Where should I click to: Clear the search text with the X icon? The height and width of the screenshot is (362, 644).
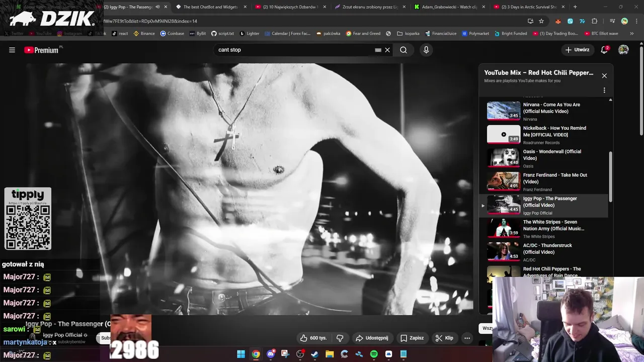coord(387,50)
